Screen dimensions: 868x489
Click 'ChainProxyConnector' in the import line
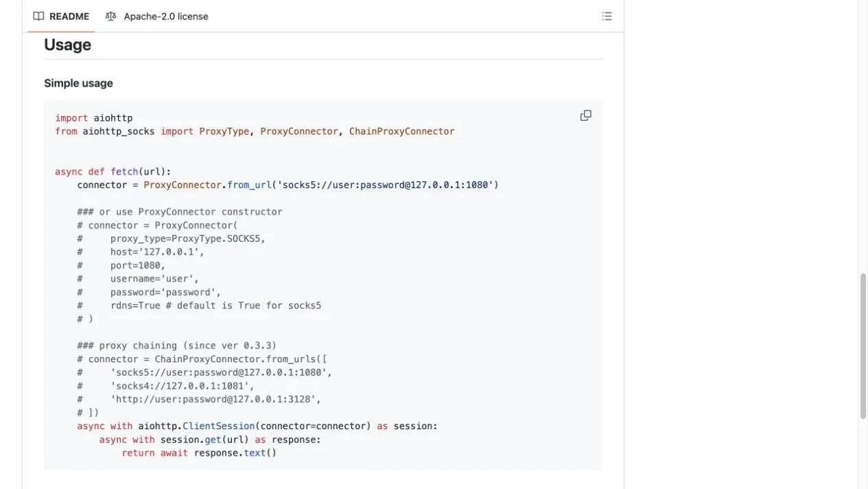[401, 131]
